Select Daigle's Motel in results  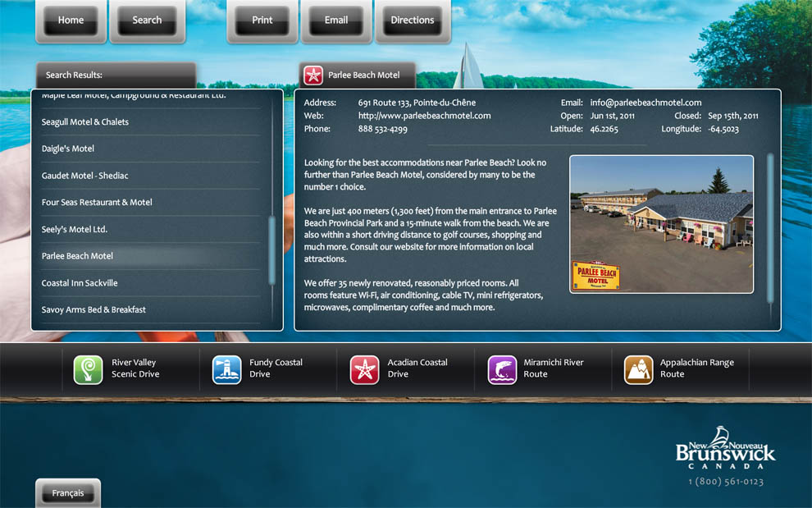[x=151, y=149]
